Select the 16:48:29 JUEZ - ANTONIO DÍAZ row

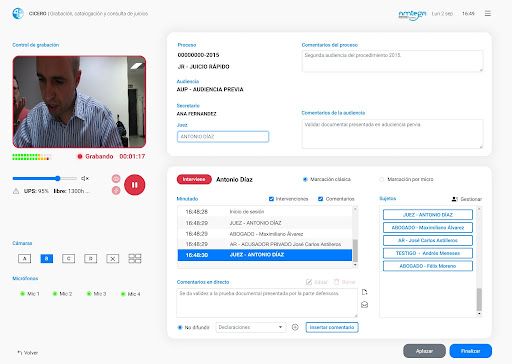click(x=265, y=223)
